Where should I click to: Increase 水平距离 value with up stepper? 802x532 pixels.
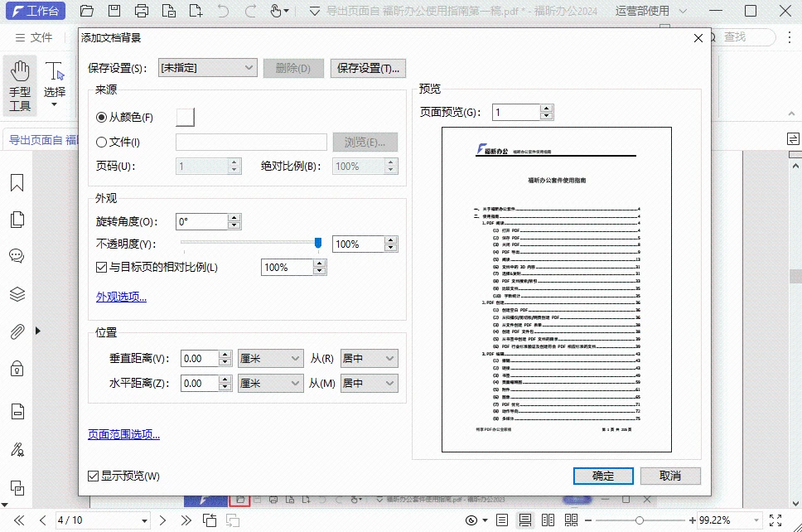(x=225, y=379)
